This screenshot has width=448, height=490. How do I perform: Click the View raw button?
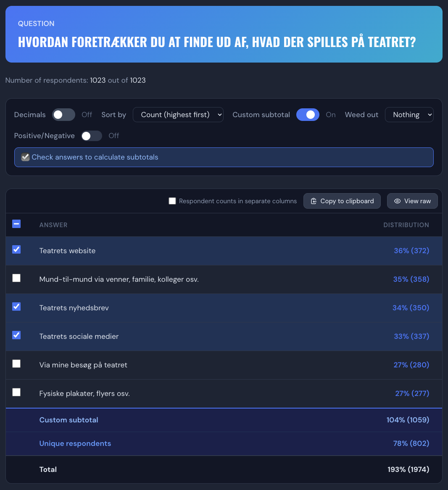(412, 201)
